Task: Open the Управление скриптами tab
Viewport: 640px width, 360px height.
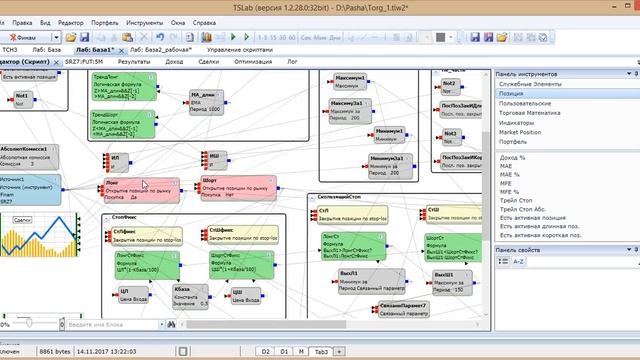Action: point(240,50)
